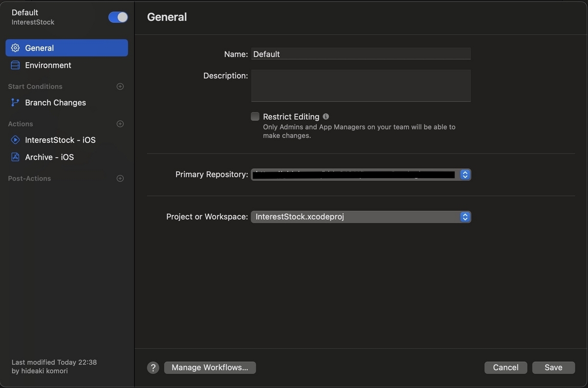
Task: Open the Primary Repository dropdown
Action: 361,174
